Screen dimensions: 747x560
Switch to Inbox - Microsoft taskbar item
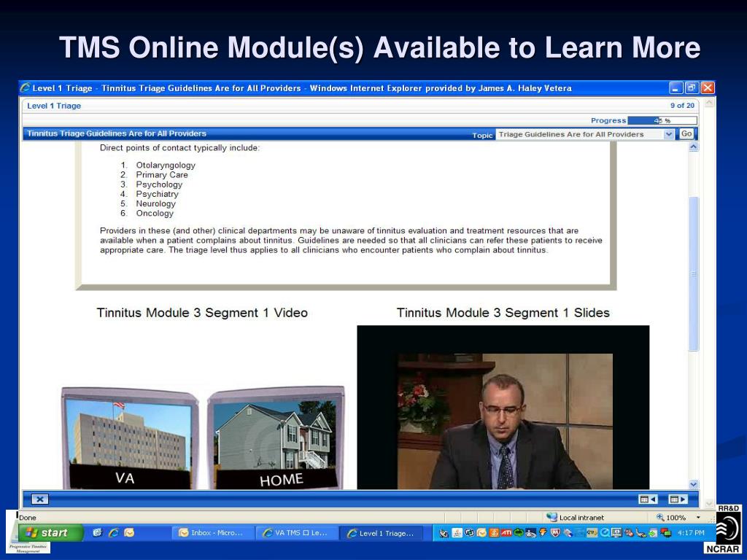pos(212,533)
